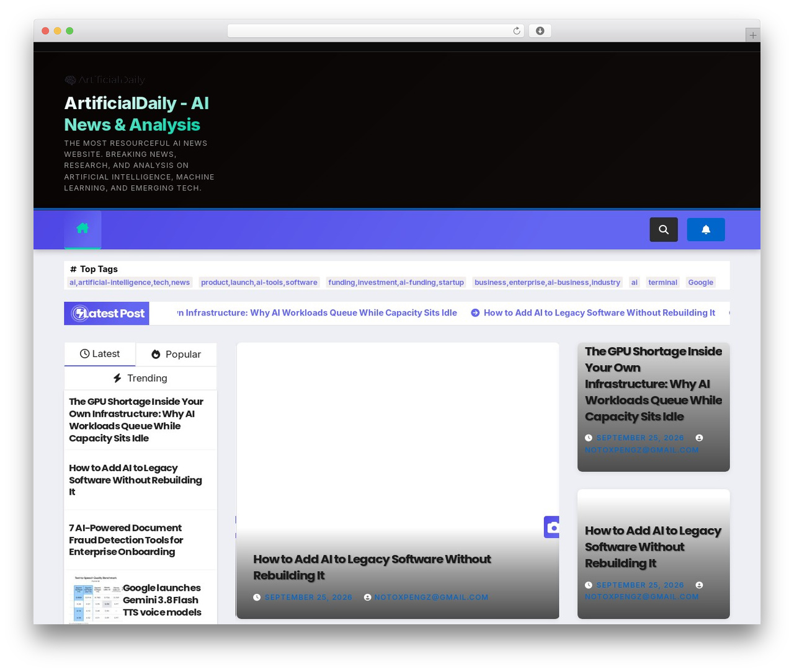
Task: Click the browser address bar
Action: click(375, 31)
